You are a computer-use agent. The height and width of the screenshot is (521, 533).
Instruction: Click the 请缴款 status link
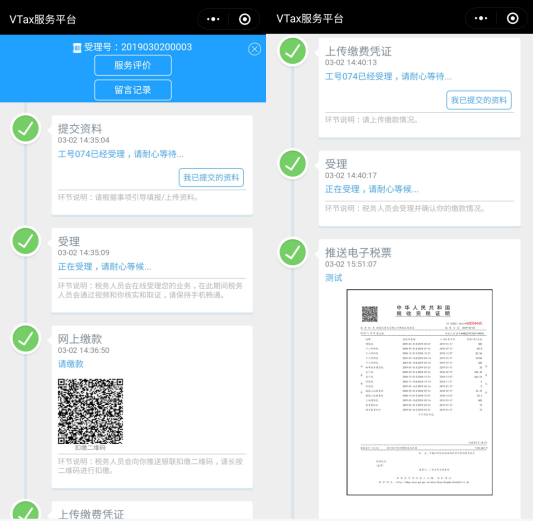coord(71,364)
